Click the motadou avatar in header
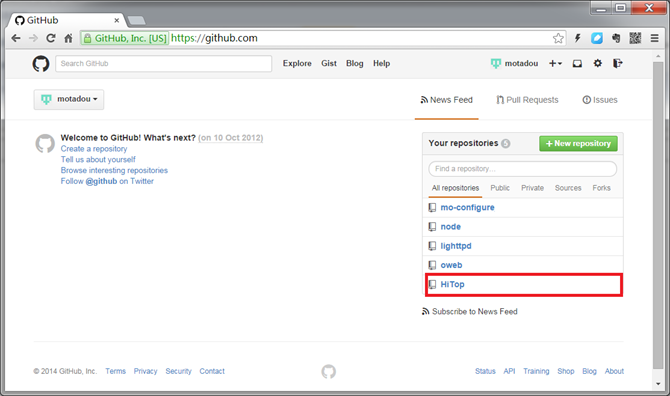Screen dimensions: 670x396 [x=496, y=64]
